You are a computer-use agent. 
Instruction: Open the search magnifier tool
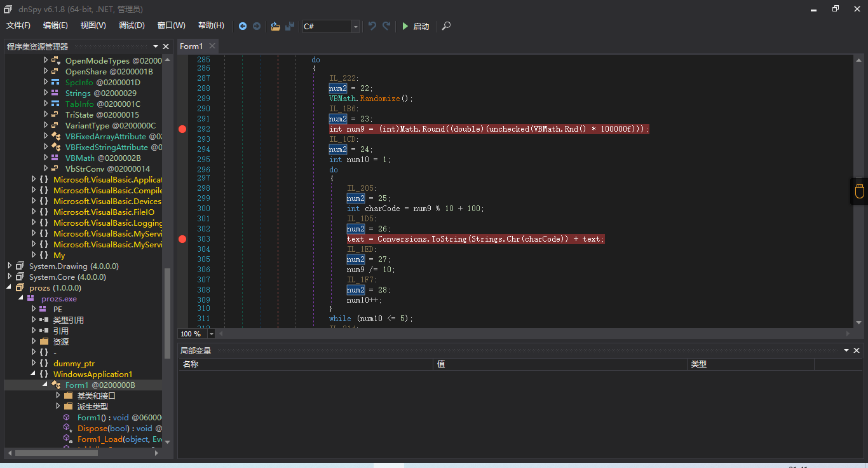pyautogui.click(x=446, y=26)
